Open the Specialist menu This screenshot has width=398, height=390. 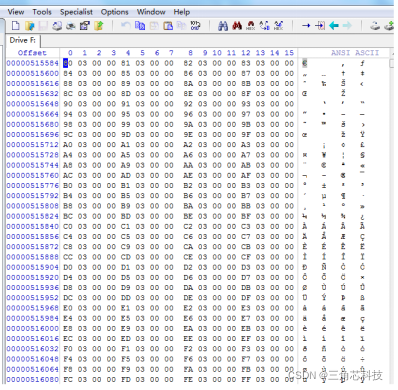tap(76, 12)
